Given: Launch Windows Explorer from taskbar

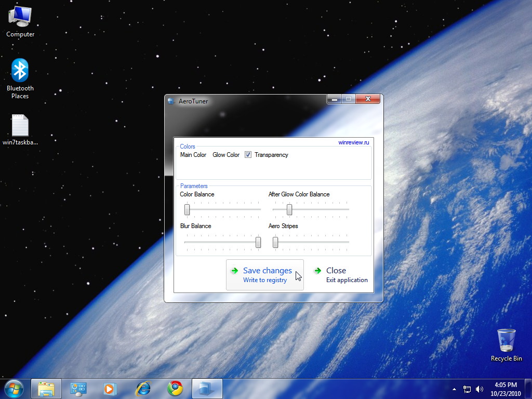Looking at the screenshot, I should tap(46, 389).
